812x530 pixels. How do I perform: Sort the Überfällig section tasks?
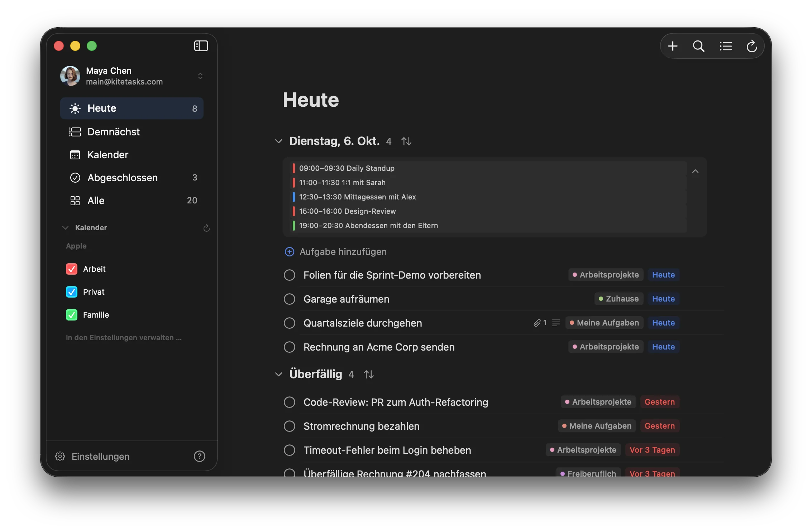[x=368, y=374]
